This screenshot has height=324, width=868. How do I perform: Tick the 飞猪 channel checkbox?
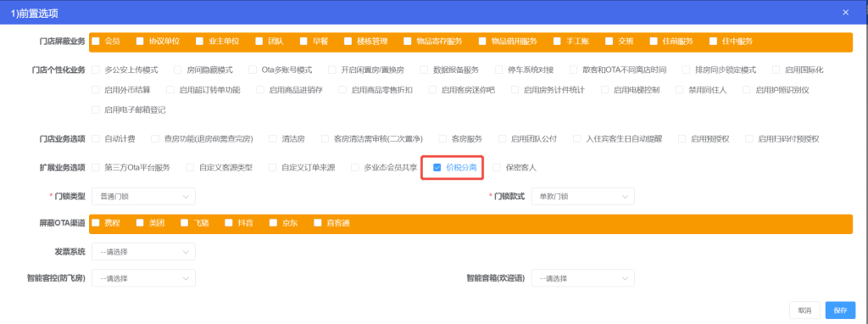tap(184, 223)
